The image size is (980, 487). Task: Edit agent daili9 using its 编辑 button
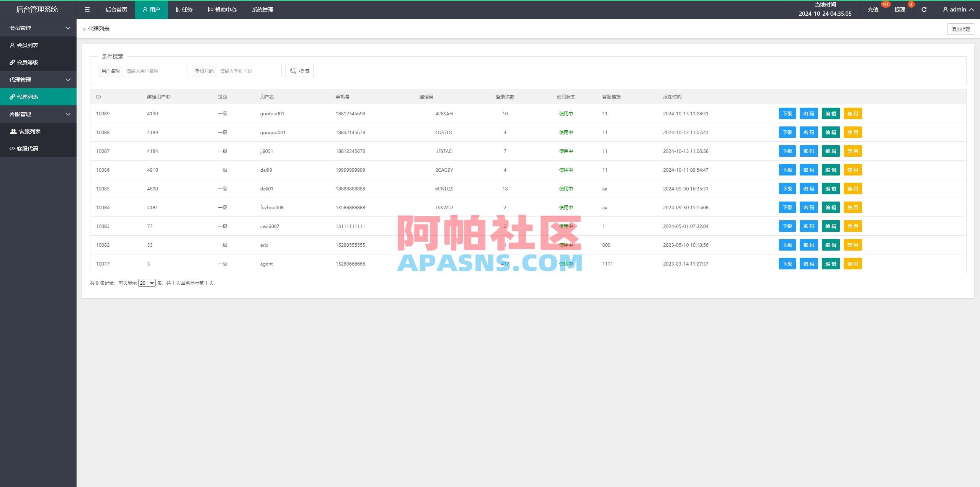coord(831,170)
